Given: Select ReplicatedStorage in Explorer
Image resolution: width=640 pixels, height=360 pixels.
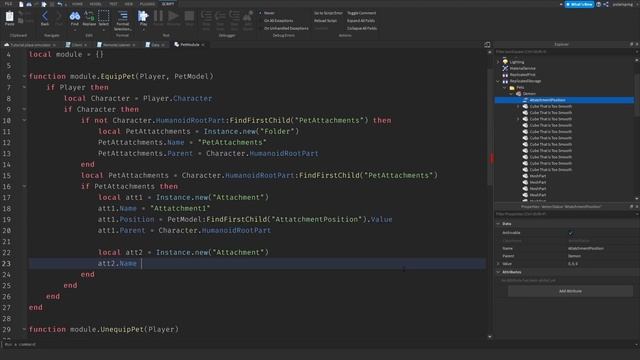Looking at the screenshot, I should (525, 81).
